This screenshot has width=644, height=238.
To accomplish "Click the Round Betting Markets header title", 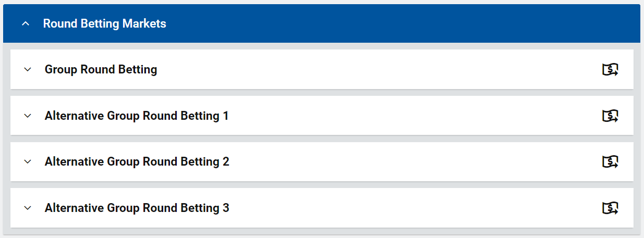I will click(104, 23).
